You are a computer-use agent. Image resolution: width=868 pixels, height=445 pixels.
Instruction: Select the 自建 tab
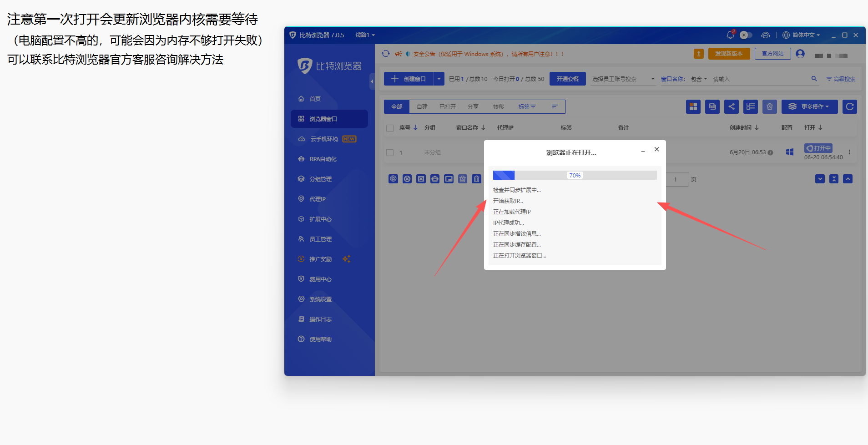click(422, 106)
